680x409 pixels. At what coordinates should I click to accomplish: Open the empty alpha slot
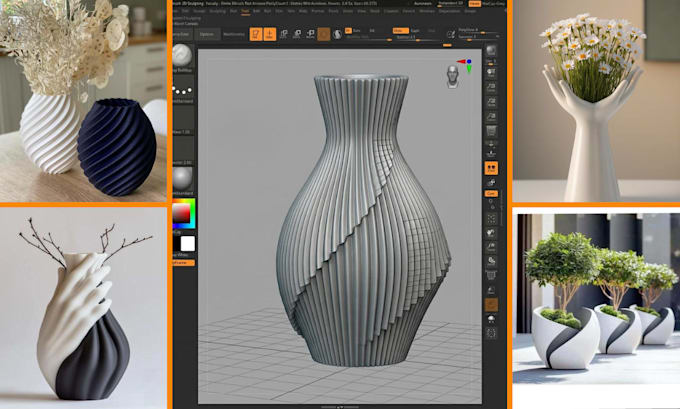point(183,117)
